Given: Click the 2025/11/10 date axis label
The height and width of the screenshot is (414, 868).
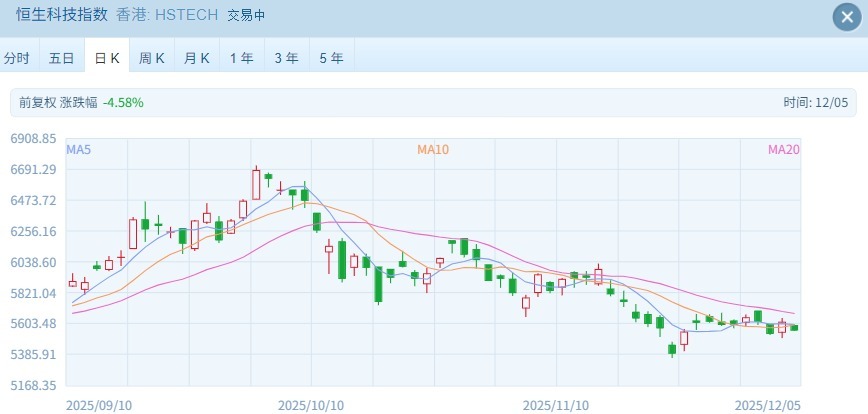Looking at the screenshot, I should 556,405.
